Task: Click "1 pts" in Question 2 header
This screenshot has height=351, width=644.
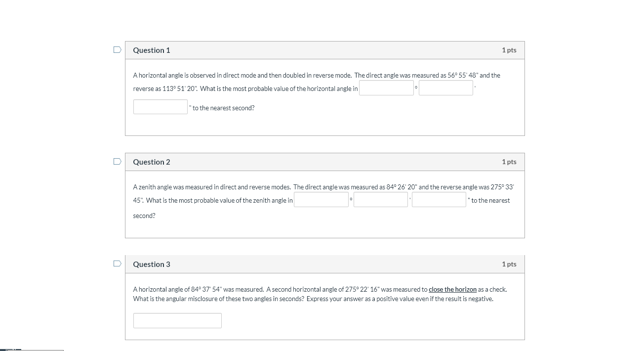Action: 509,162
